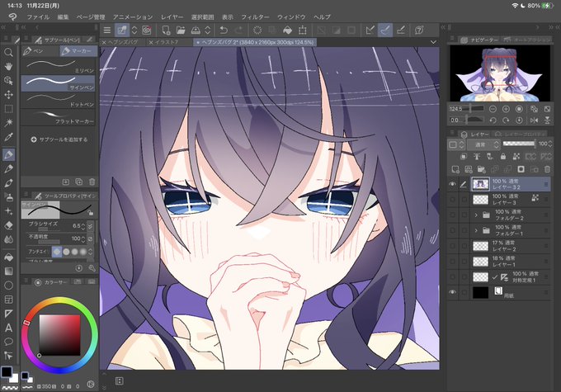Viewport: 561px width, 392px height.
Task: Open the blending mode 通常 dropdown
Action: (x=483, y=144)
